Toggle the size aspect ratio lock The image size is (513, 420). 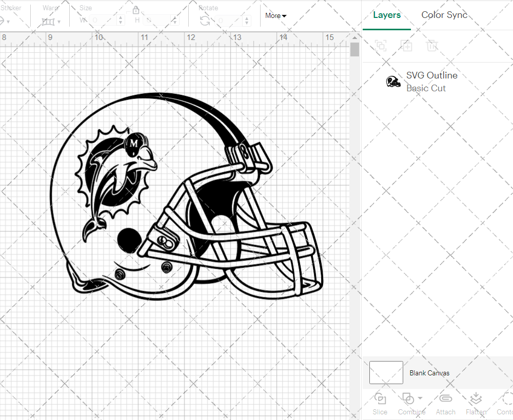pos(136,10)
